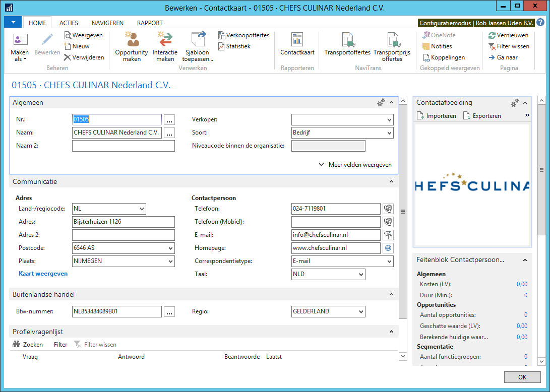550x392 pixels.
Task: Click the Weergeven ribbon icon
Action: pos(84,35)
